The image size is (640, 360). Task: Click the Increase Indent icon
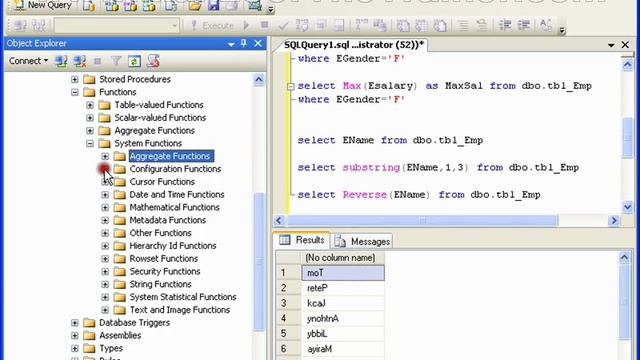524,26
